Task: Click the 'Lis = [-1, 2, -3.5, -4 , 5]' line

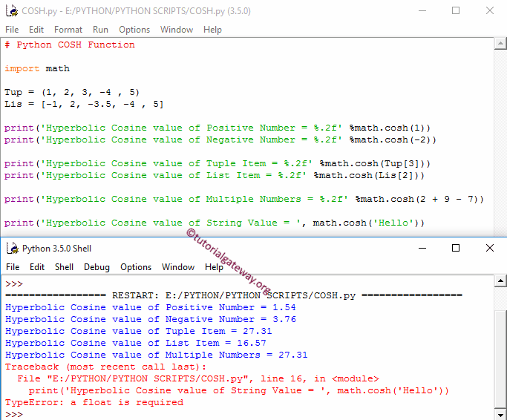Action: pos(84,104)
